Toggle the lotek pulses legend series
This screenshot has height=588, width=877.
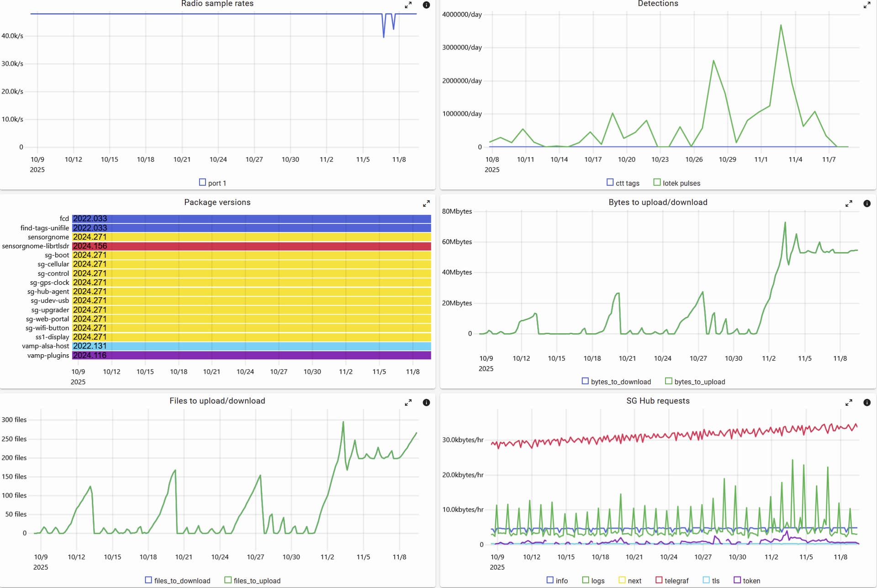coord(676,183)
